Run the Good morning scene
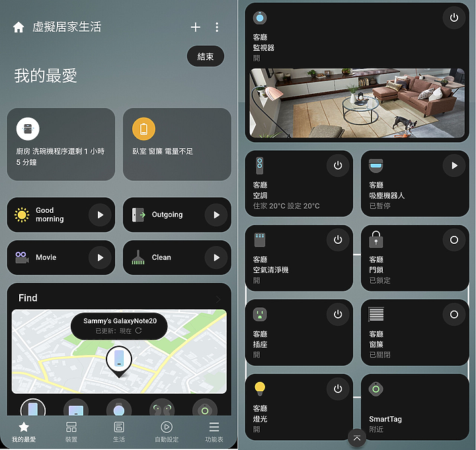The height and width of the screenshot is (450, 476). coord(100,215)
